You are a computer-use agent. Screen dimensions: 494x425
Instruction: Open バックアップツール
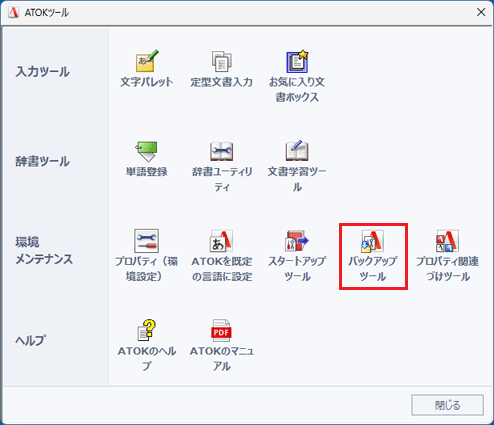(x=373, y=255)
